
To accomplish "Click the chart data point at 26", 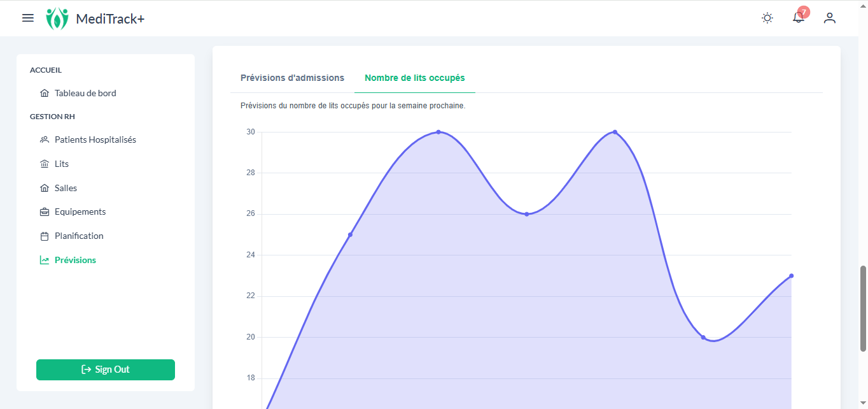I will (x=527, y=214).
